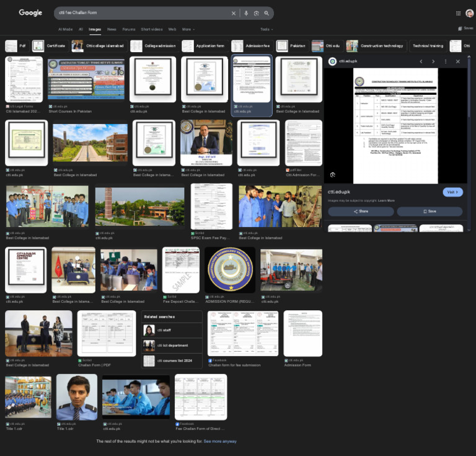Search inside preview image with lens
Image resolution: width=476 pixels, height=456 pixels.
[x=333, y=175]
